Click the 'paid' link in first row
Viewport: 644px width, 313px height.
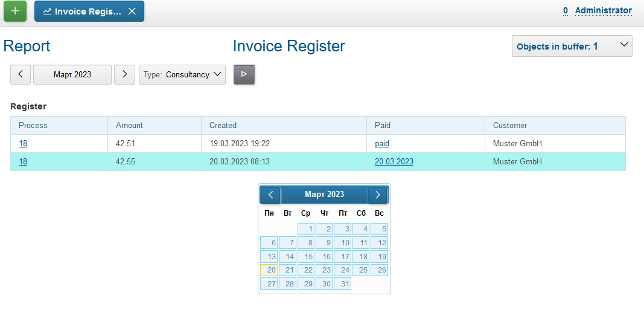(x=381, y=144)
